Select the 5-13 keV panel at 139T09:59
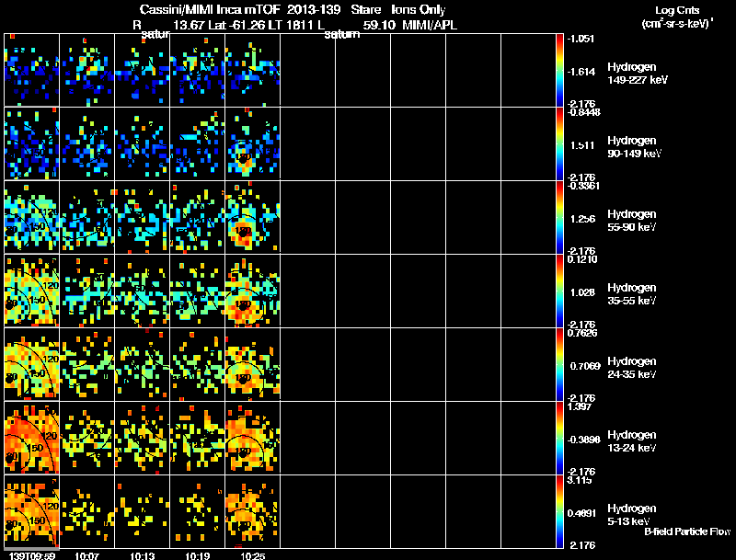This screenshot has width=736, height=560. tap(32, 511)
